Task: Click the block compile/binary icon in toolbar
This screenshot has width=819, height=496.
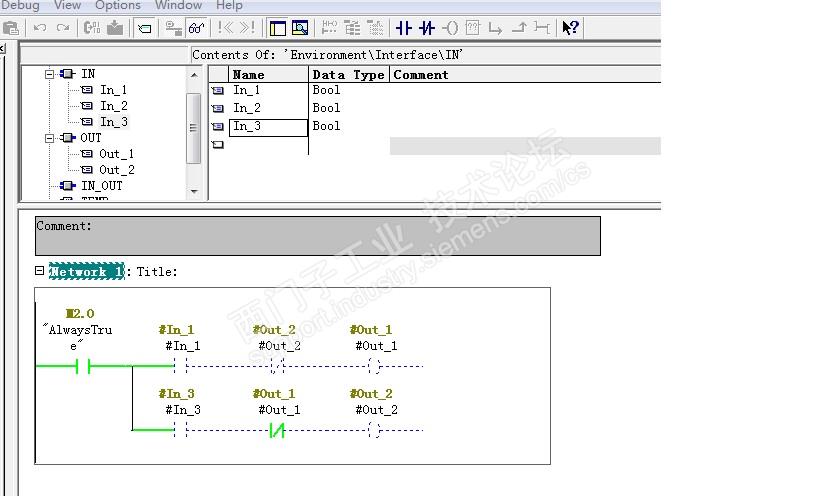Action: click(92, 28)
